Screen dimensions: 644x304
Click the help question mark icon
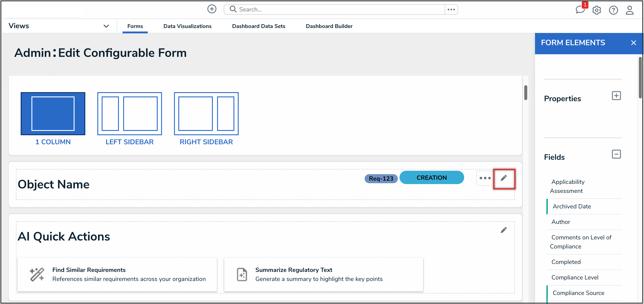click(x=613, y=10)
